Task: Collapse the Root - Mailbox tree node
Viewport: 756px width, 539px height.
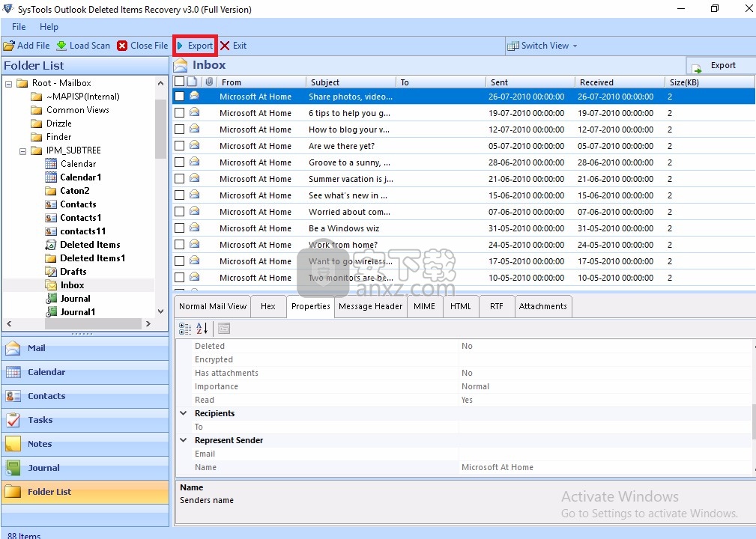Action: [x=9, y=83]
